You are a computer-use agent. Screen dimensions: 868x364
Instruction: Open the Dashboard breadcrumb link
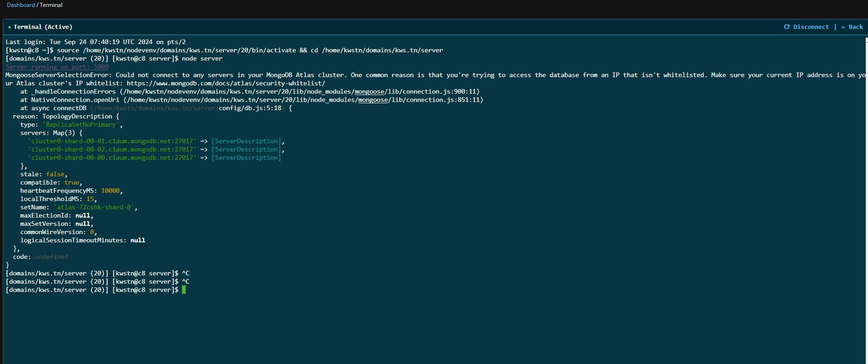21,5
